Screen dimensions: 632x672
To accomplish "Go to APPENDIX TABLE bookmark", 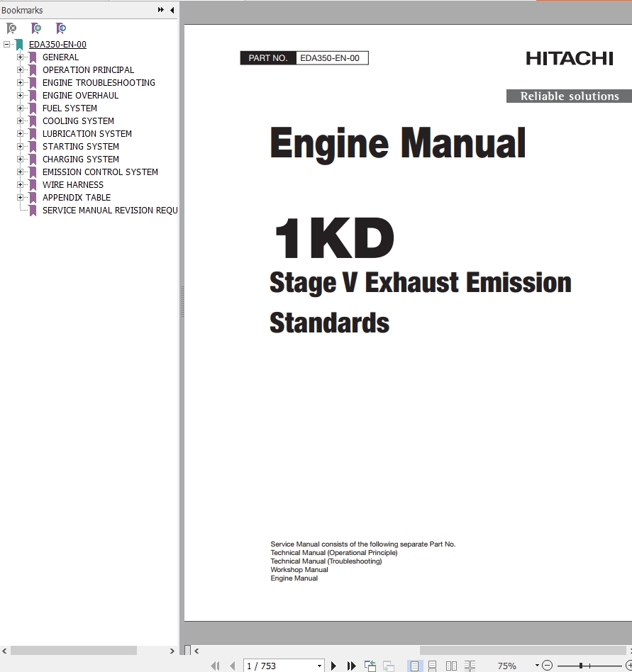I will pyautogui.click(x=77, y=198).
